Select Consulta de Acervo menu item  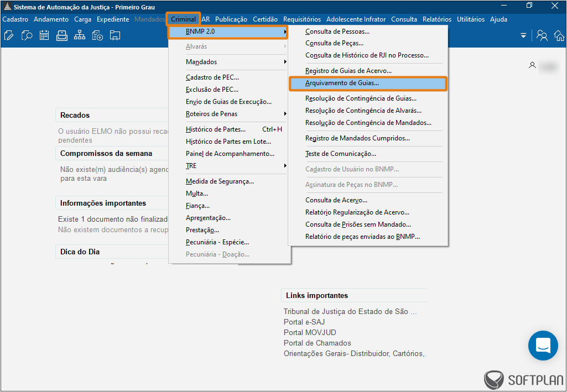(x=368, y=200)
